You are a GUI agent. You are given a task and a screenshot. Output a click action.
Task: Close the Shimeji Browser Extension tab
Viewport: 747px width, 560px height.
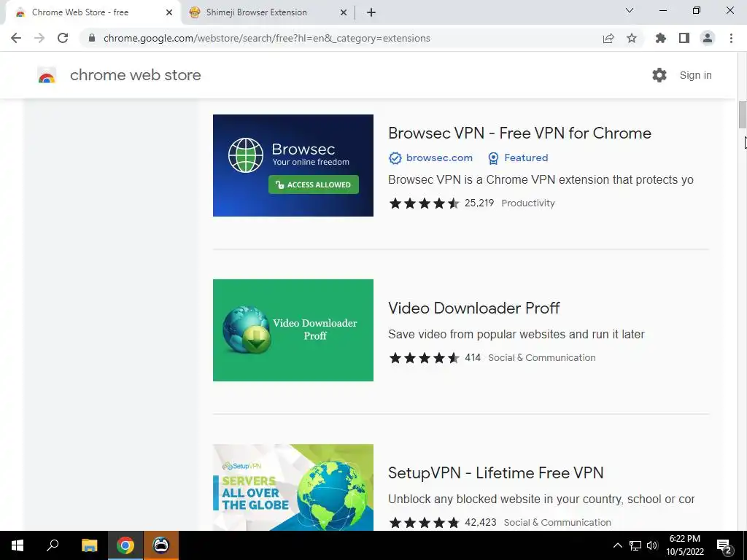coord(344,12)
